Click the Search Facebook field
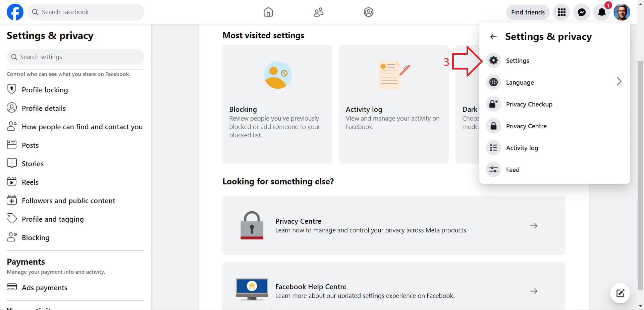This screenshot has height=310, width=644. coord(86,12)
